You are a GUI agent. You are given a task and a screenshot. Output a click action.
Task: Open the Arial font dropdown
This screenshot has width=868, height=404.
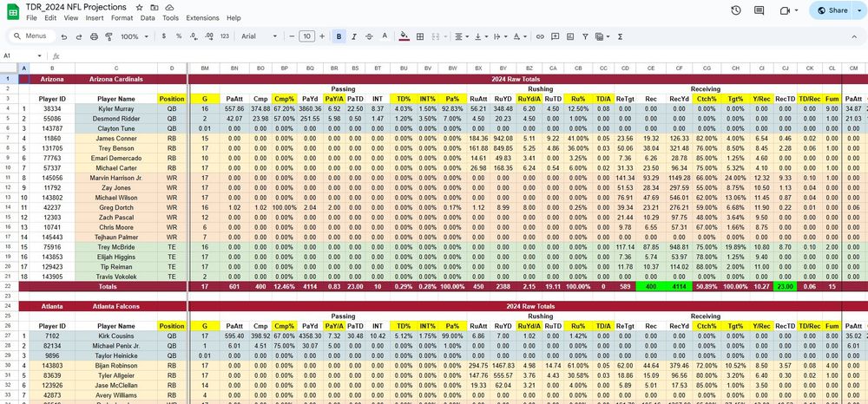pos(259,36)
